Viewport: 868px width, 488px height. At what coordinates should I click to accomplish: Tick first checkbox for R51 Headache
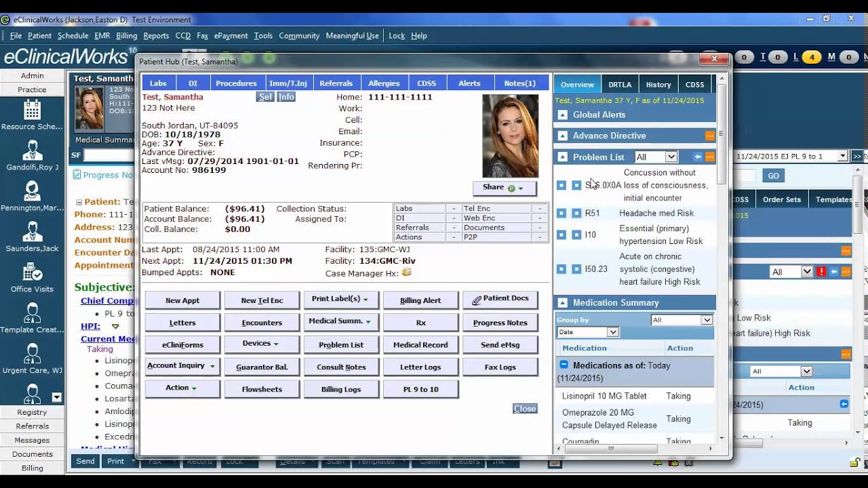561,213
